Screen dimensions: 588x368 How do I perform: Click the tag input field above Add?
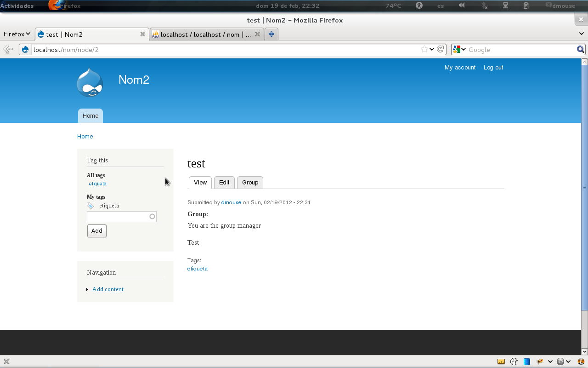coord(118,217)
